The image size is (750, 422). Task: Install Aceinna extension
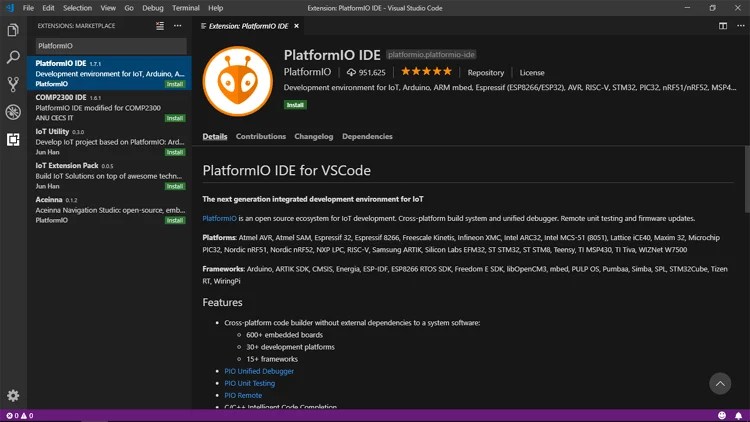(175, 220)
